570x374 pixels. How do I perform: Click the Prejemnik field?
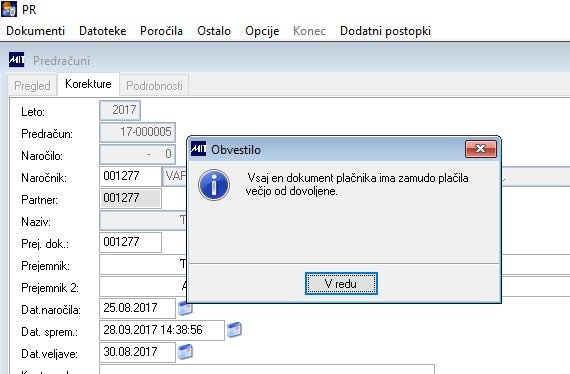(143, 264)
